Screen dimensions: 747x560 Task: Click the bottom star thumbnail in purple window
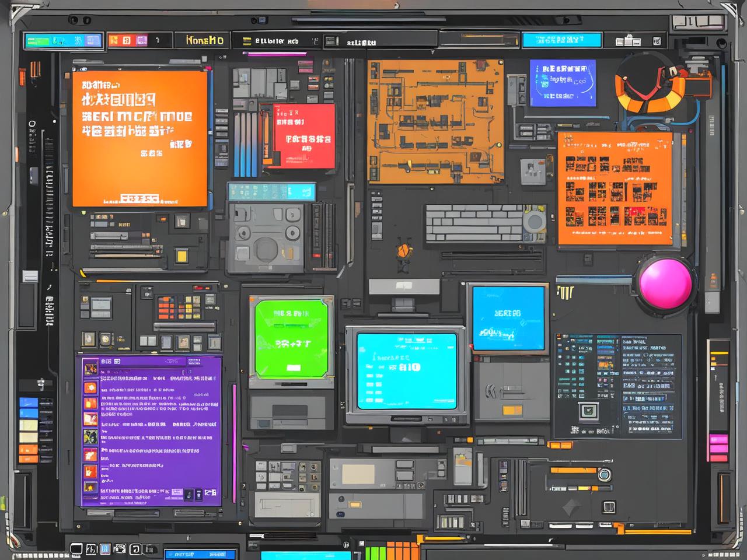click(x=90, y=487)
